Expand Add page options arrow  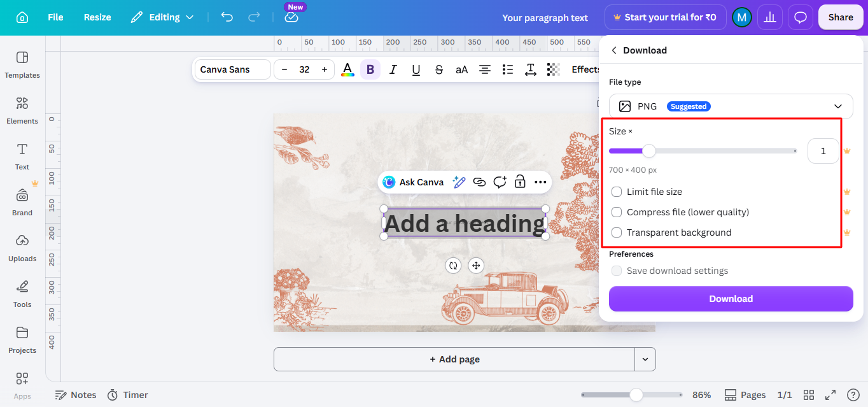(645, 359)
